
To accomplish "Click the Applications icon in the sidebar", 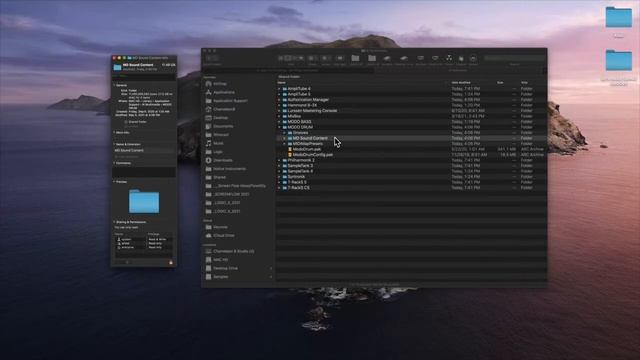I will (209, 92).
